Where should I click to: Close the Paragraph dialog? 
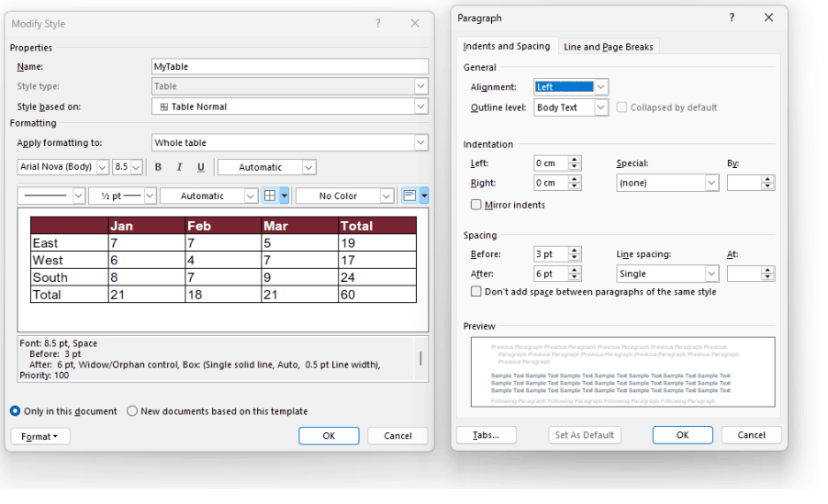(769, 17)
